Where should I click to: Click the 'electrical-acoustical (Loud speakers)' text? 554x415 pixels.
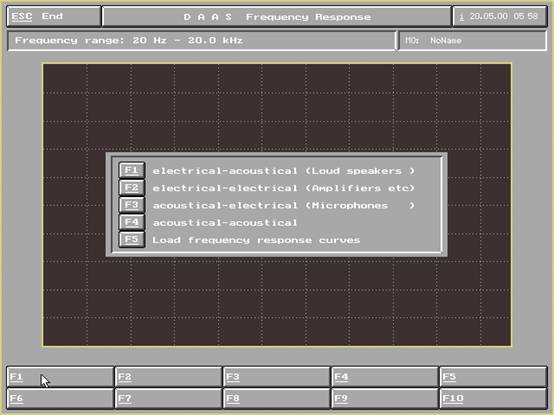click(x=283, y=171)
